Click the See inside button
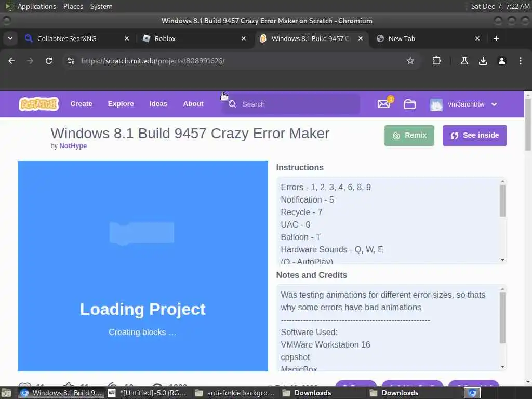The image size is (532, 399). (475, 136)
